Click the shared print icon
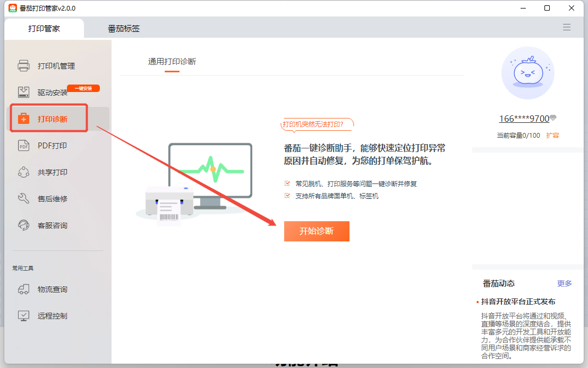Image resolution: width=588 pixels, height=368 pixels. pos(23,172)
